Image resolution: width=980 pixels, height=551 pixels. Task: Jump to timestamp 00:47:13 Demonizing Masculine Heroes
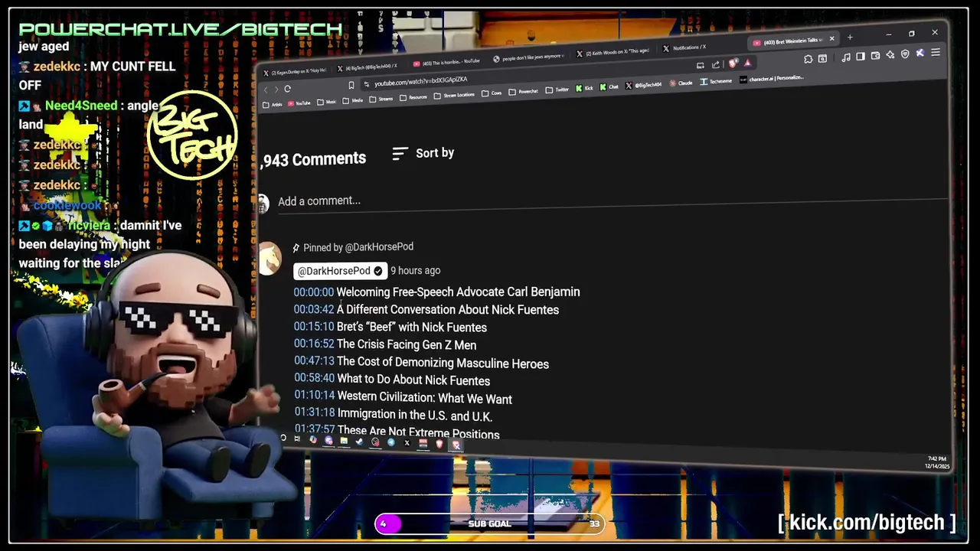click(314, 361)
